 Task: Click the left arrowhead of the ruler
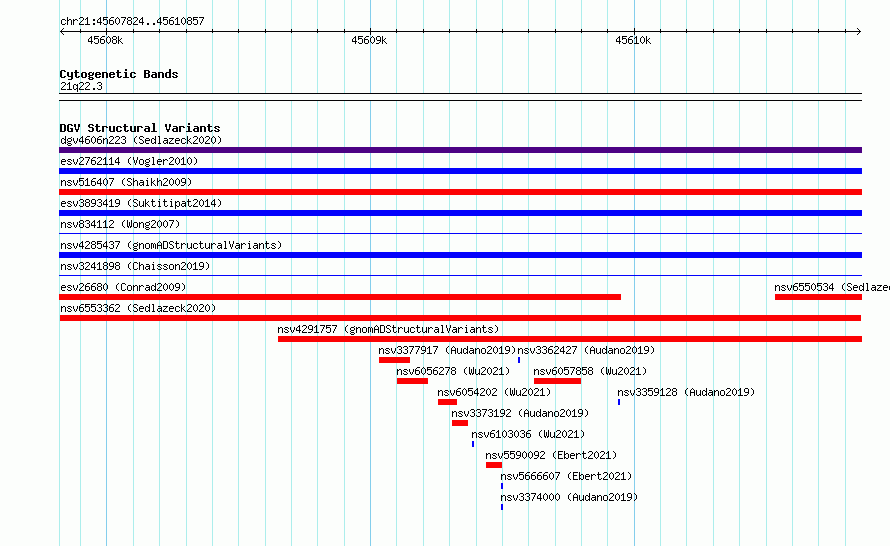[62, 32]
